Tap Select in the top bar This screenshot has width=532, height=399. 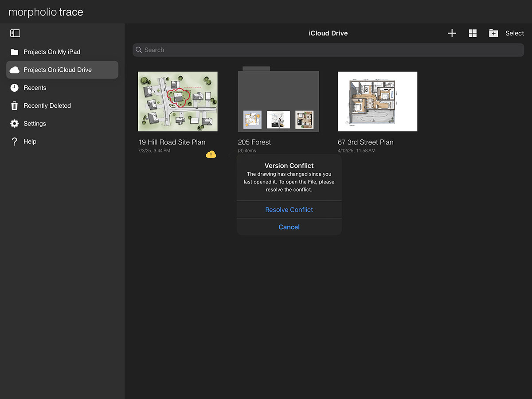[515, 33]
